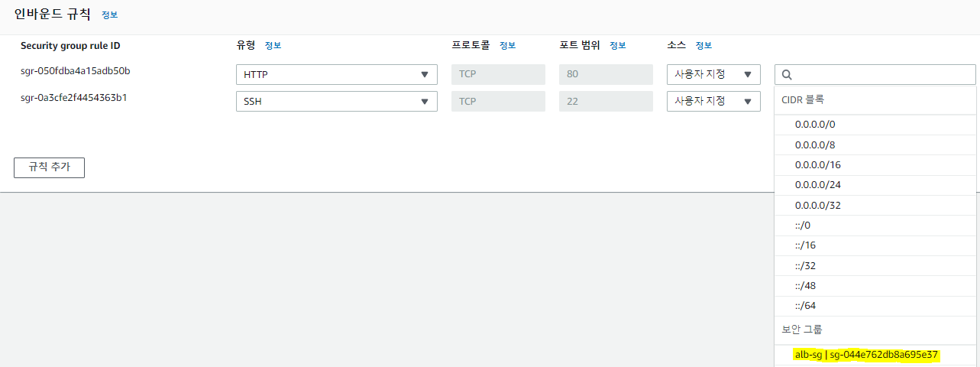Open the SSH type dropdown
Screen dimensions: 980x367
[x=336, y=102]
